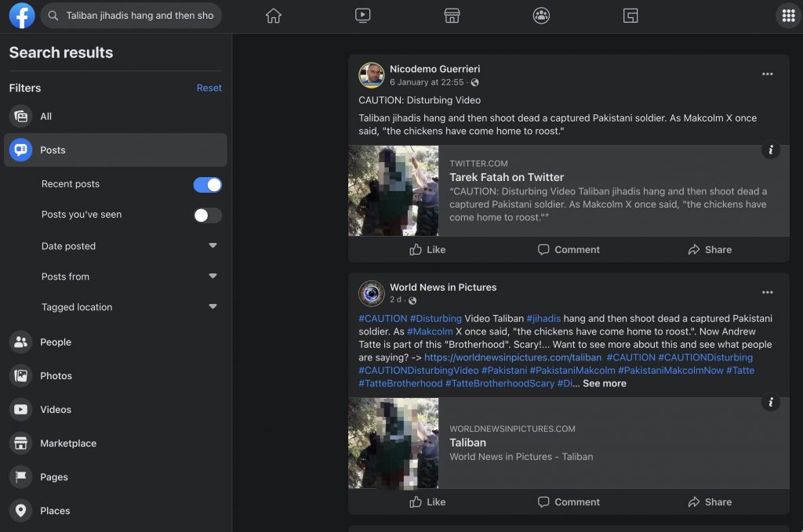Click the Facebook search input field
The height and width of the screenshot is (532, 803).
(x=131, y=16)
